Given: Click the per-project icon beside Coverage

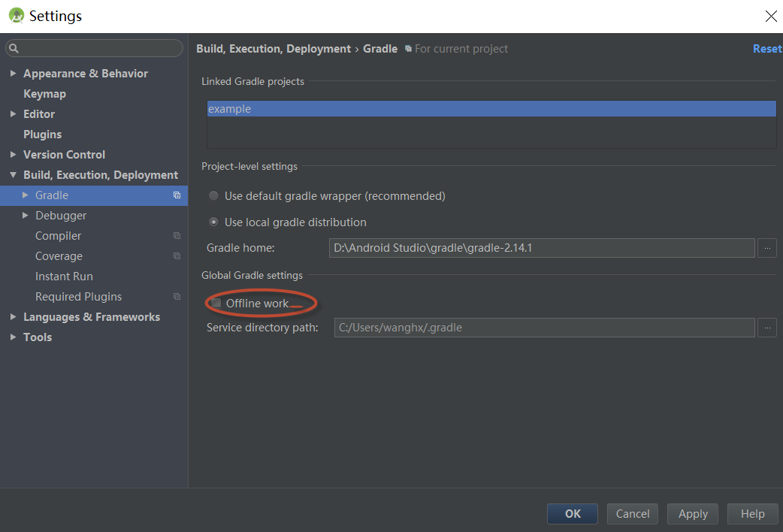Looking at the screenshot, I should [177, 256].
